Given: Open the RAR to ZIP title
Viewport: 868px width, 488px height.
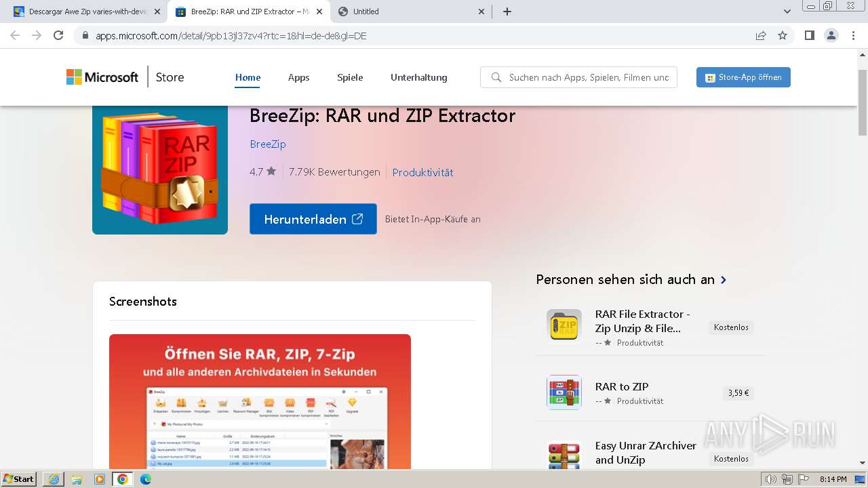Looking at the screenshot, I should click(x=622, y=386).
